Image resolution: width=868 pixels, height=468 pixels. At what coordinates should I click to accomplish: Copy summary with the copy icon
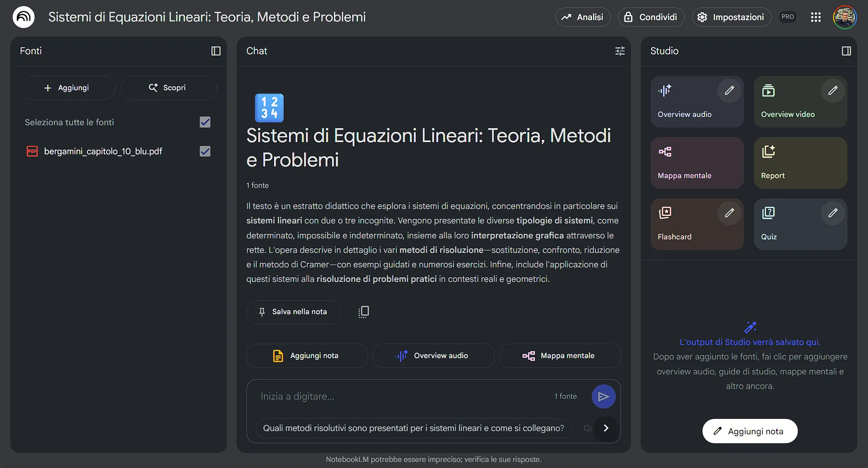[x=363, y=312]
